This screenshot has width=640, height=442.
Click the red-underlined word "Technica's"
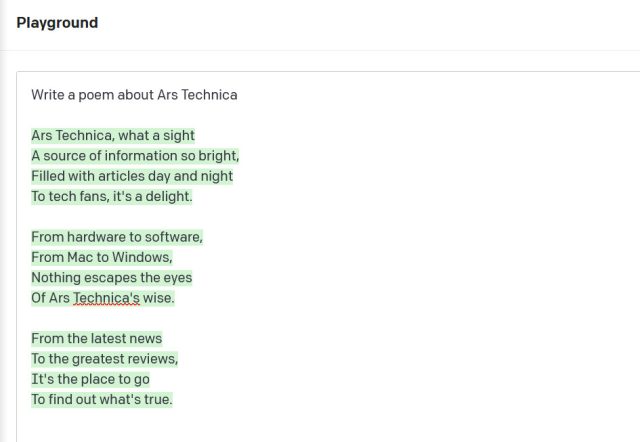click(x=106, y=298)
